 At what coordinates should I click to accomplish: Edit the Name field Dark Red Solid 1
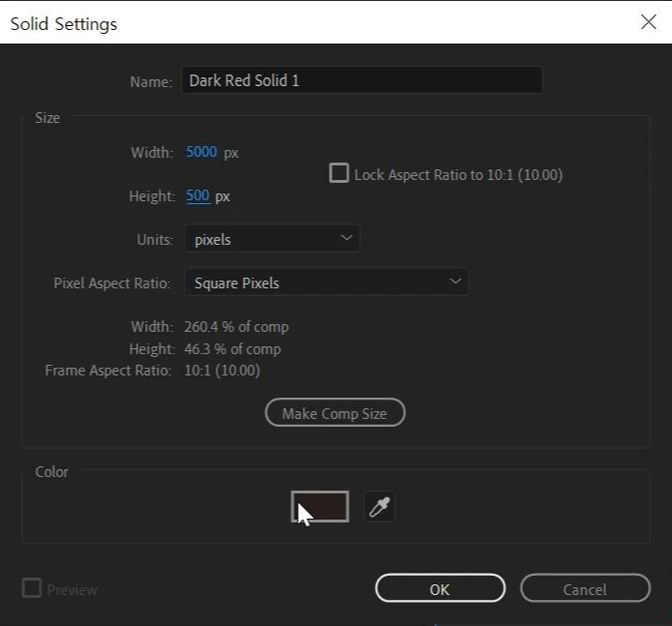pyautogui.click(x=363, y=80)
